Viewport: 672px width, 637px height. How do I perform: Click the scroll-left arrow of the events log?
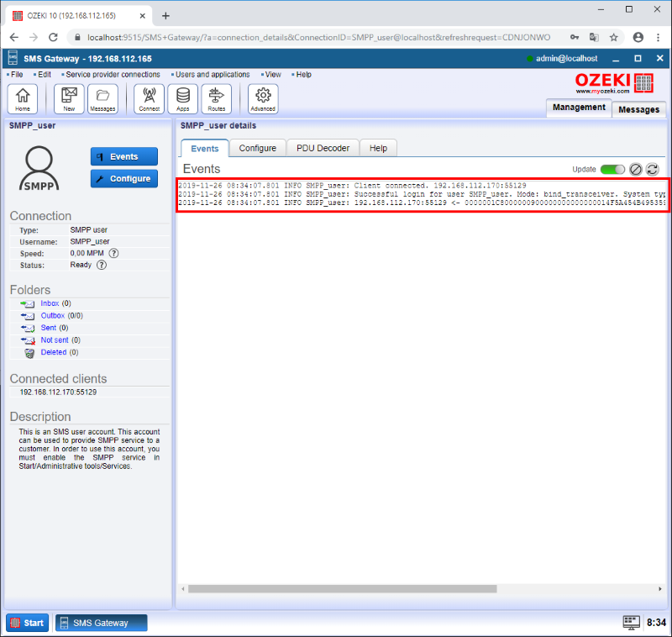coord(183,589)
